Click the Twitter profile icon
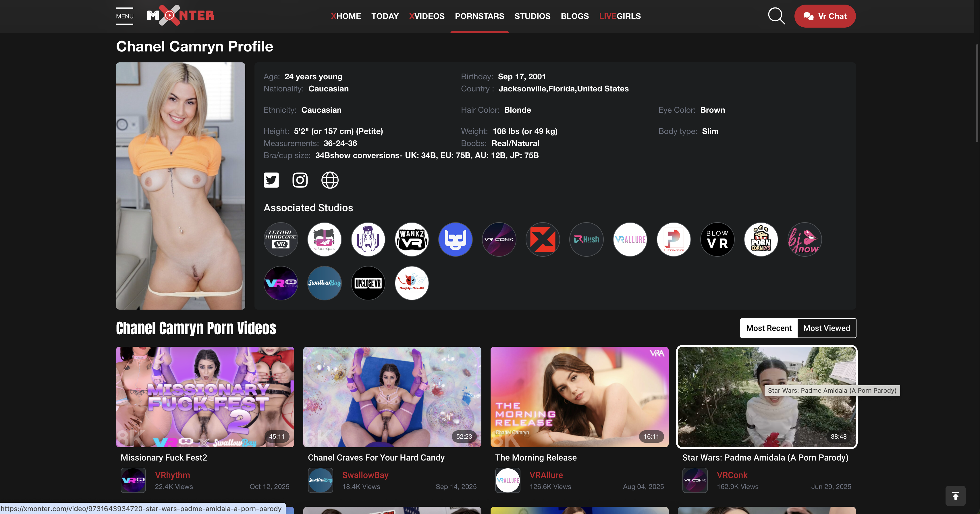The image size is (980, 514). pos(271,180)
